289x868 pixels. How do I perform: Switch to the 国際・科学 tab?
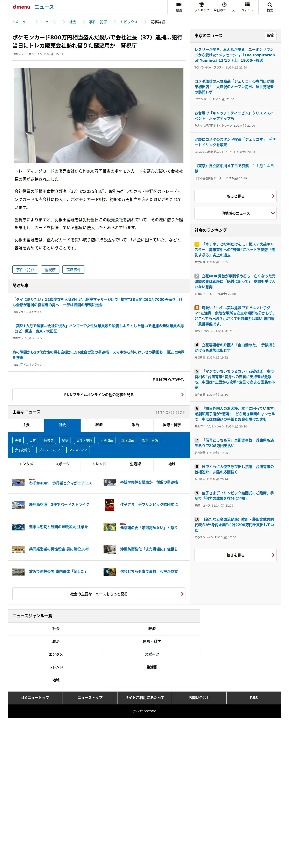point(172,425)
